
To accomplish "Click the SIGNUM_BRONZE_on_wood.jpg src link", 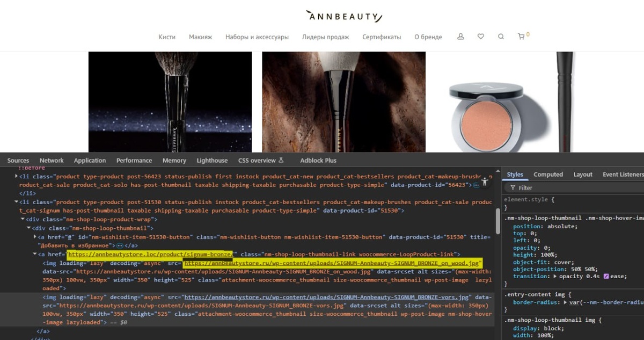I will [331, 263].
